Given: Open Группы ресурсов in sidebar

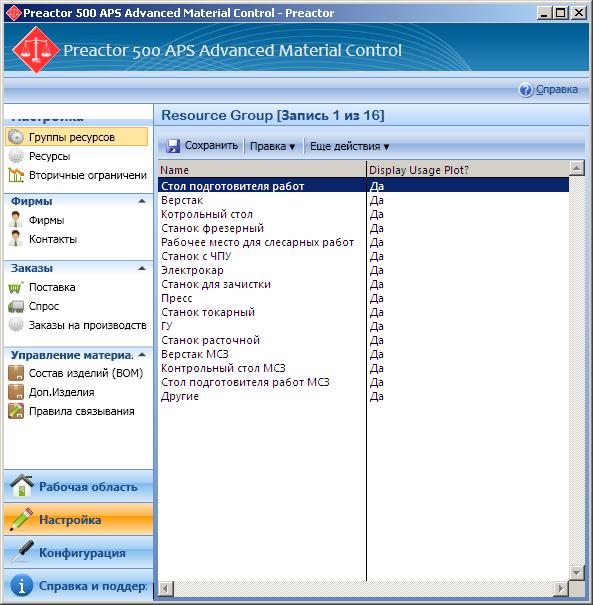Looking at the screenshot, I should coord(76,137).
